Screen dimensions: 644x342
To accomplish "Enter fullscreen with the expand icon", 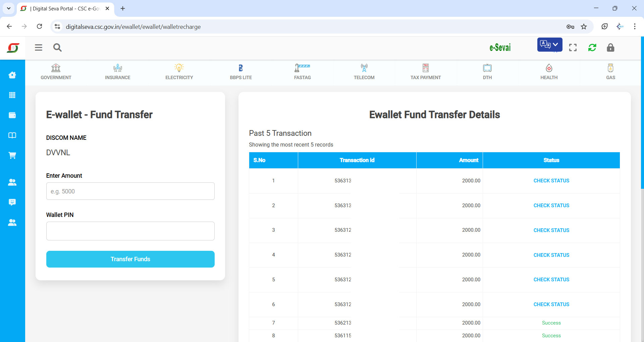I will pos(573,48).
